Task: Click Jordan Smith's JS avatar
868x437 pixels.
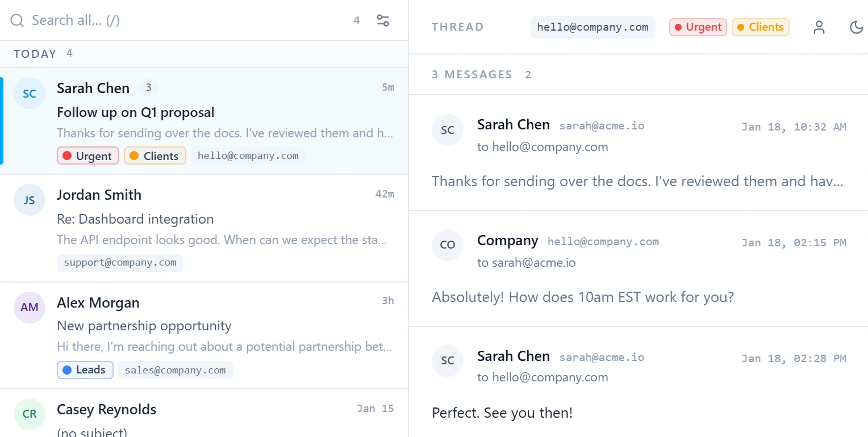Action: pyautogui.click(x=30, y=200)
